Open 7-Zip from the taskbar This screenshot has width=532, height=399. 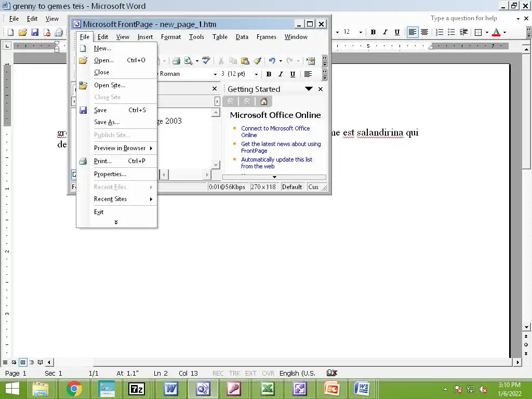[x=137, y=389]
